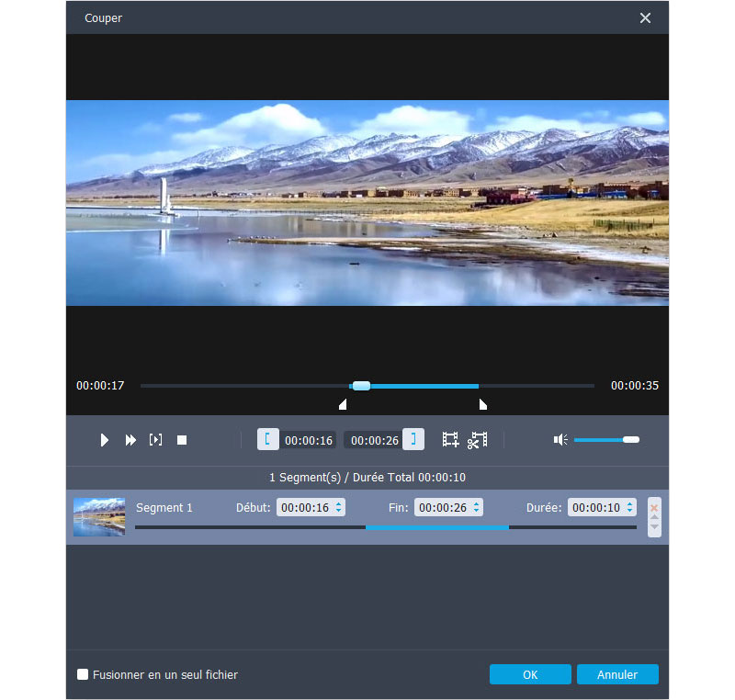The height and width of the screenshot is (700, 735).
Task: Split the segment with the scissors icon
Action: coord(478,439)
